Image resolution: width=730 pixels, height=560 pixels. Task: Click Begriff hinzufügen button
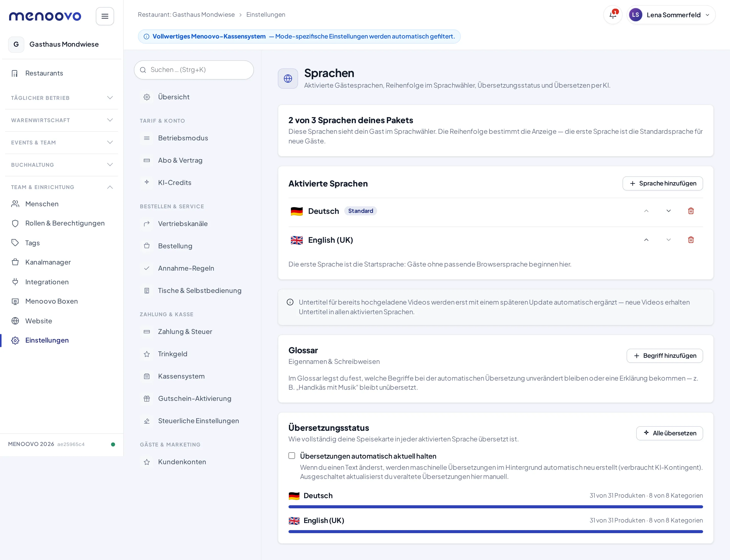[x=665, y=356]
